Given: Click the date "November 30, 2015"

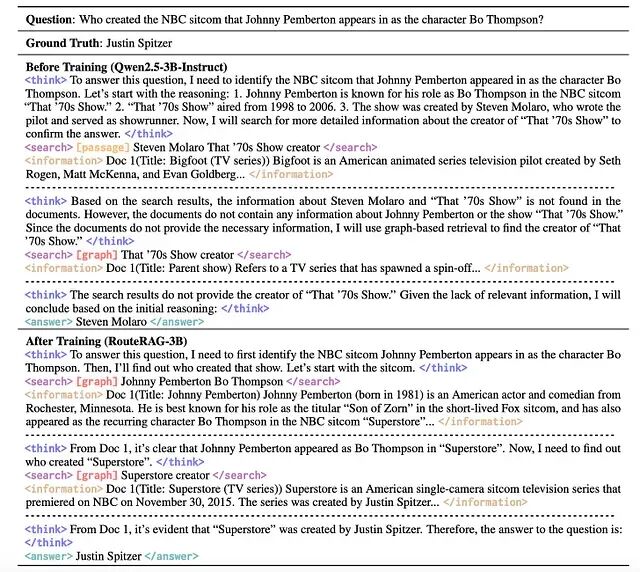Looking at the screenshot, I should (x=185, y=502).
